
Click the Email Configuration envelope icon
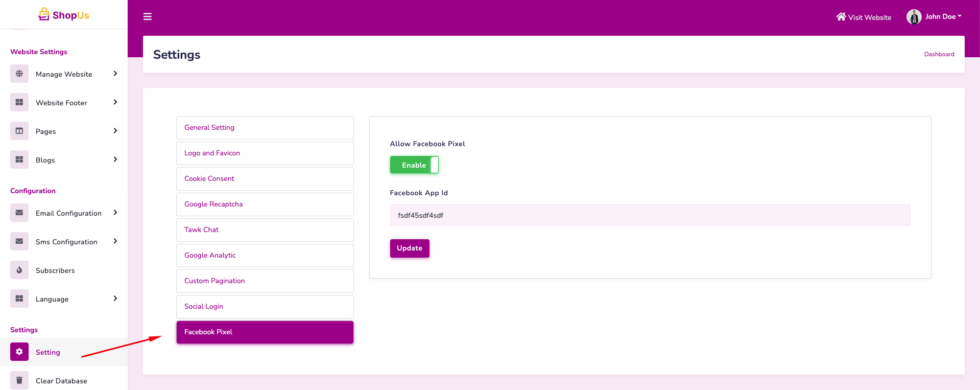click(x=19, y=213)
